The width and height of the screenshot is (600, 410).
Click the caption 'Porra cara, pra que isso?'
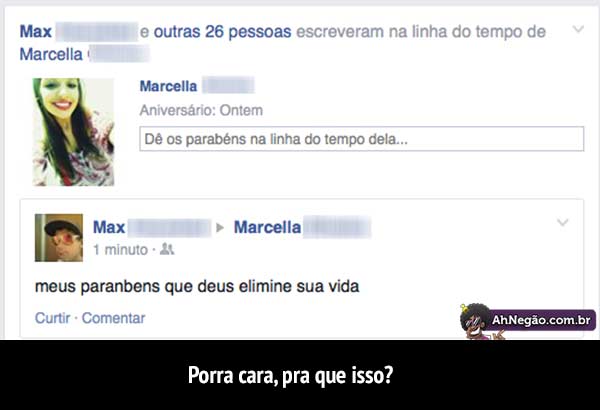290,375
